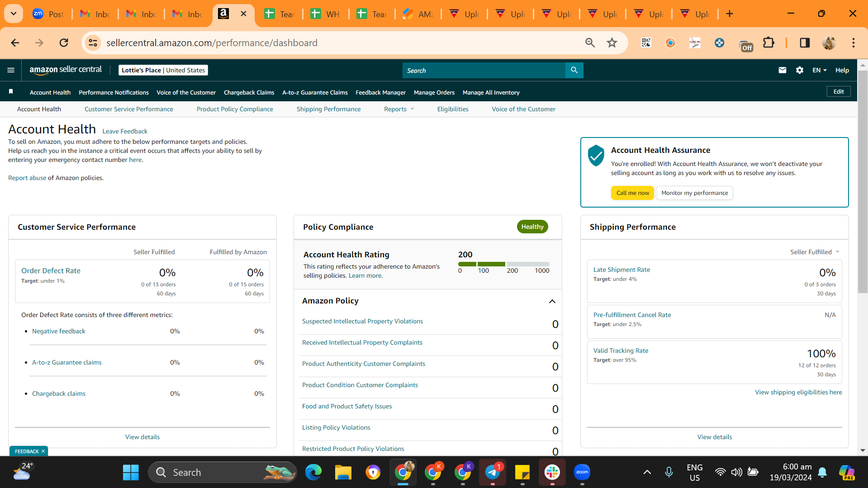Bookmark this page with the star icon
Image resolution: width=868 pixels, height=488 pixels.
point(612,43)
